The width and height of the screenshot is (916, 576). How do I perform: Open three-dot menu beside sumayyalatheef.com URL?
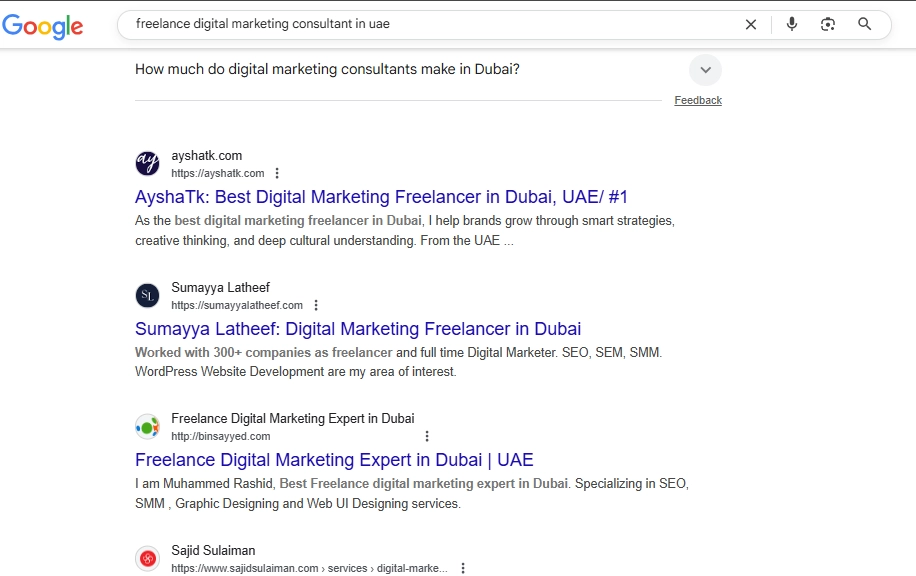tap(316, 305)
